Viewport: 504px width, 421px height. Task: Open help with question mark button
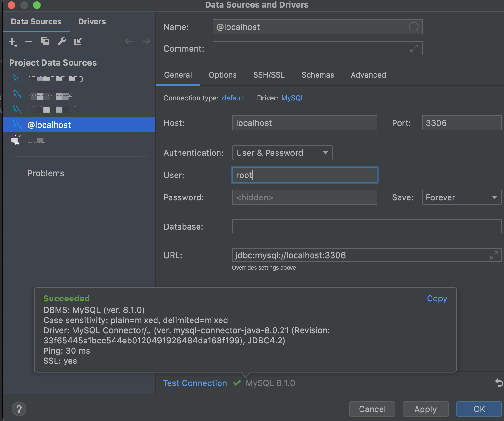(19, 409)
